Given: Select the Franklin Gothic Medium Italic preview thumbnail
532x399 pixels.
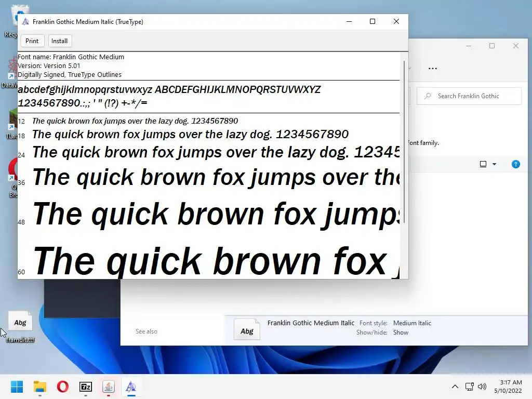Looking at the screenshot, I should [x=247, y=329].
